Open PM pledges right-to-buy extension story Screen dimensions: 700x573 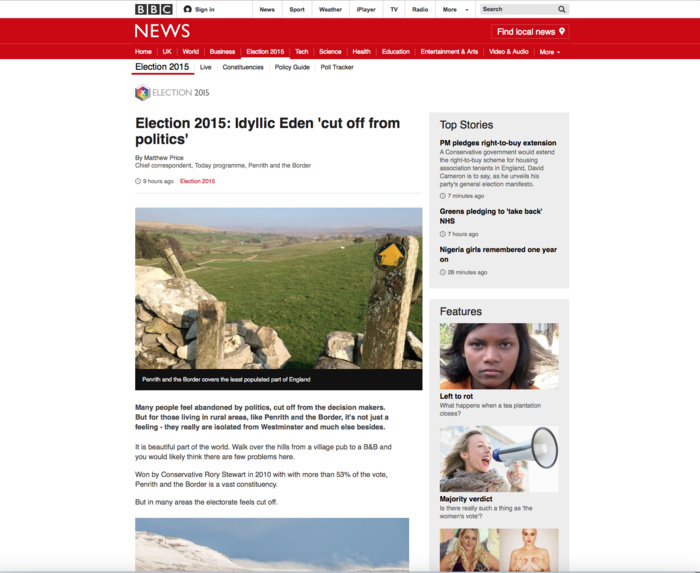pos(498,143)
